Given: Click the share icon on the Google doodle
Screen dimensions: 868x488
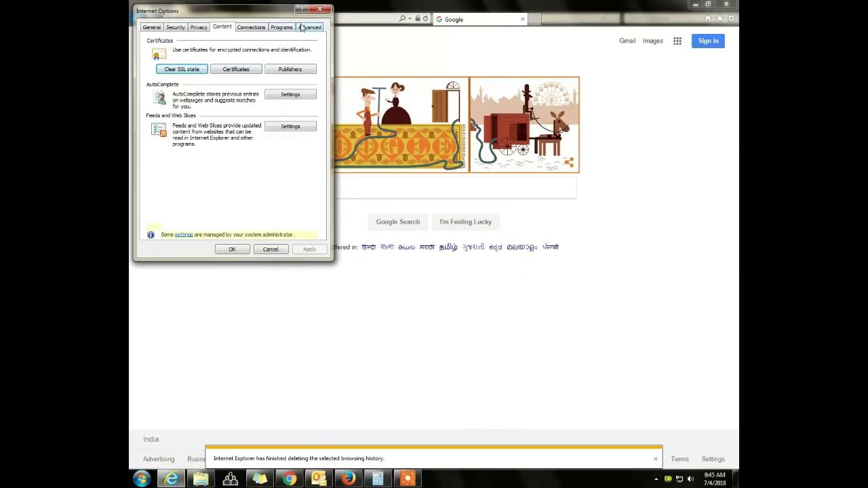Looking at the screenshot, I should (x=569, y=162).
